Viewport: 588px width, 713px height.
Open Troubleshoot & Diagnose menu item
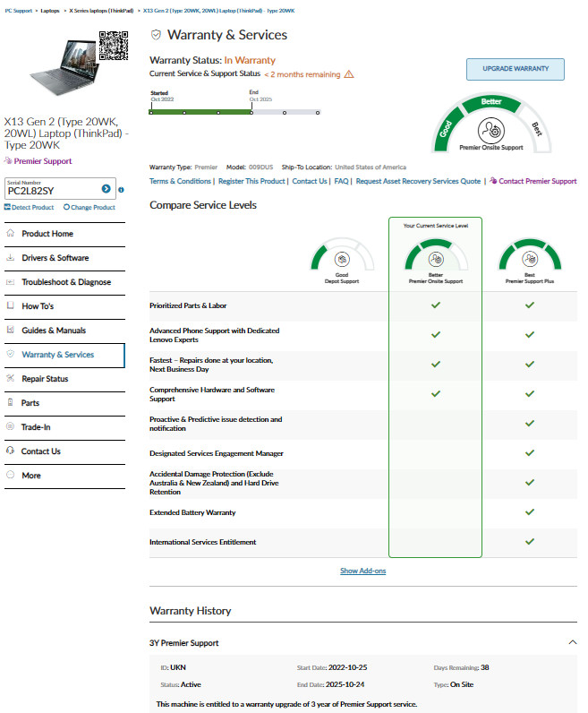[64, 282]
